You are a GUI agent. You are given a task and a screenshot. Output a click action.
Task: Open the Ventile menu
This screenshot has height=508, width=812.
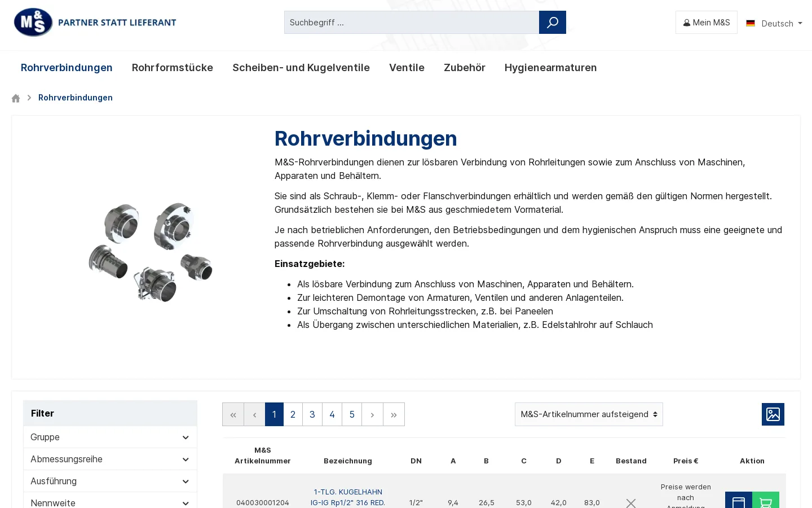coord(407,68)
